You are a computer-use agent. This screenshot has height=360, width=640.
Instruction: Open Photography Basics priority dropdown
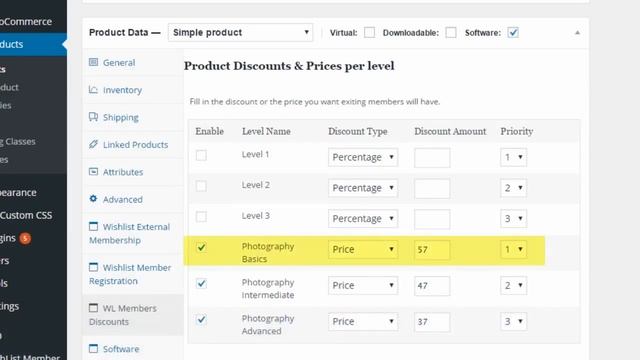point(513,249)
